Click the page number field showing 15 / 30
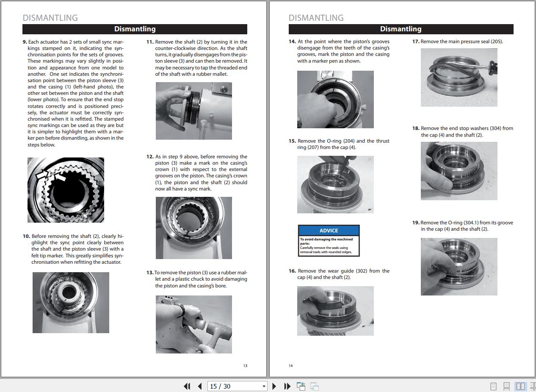536x392 pixels. 234,386
